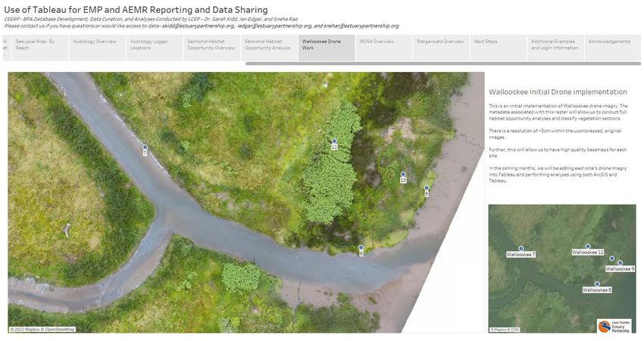Click the tab strip horizontal scrollbar
This screenshot has height=341, width=644.
click(x=443, y=64)
